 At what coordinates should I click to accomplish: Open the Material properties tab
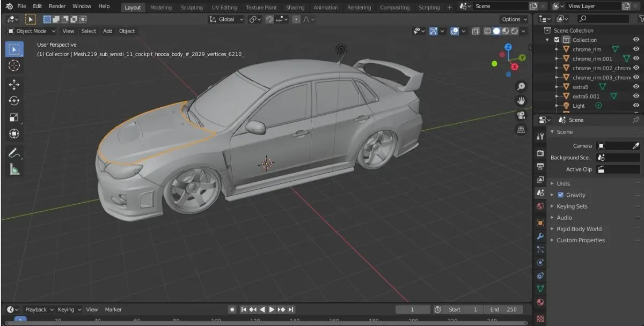[540, 302]
